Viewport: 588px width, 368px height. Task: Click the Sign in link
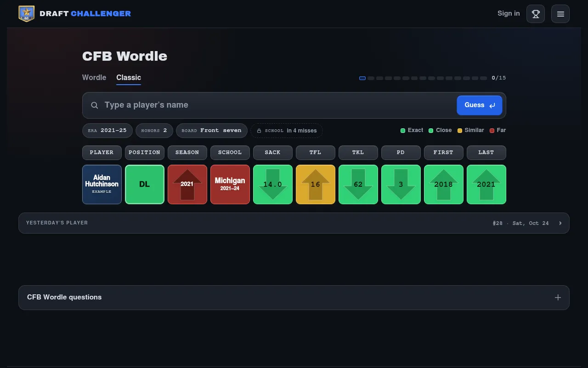pyautogui.click(x=509, y=13)
